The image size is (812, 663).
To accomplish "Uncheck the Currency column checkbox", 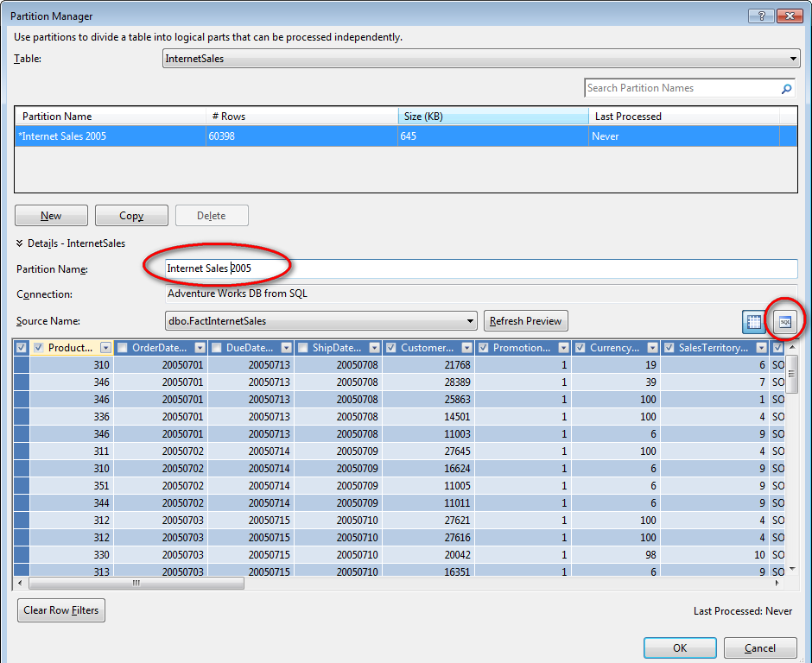I will tap(580, 348).
